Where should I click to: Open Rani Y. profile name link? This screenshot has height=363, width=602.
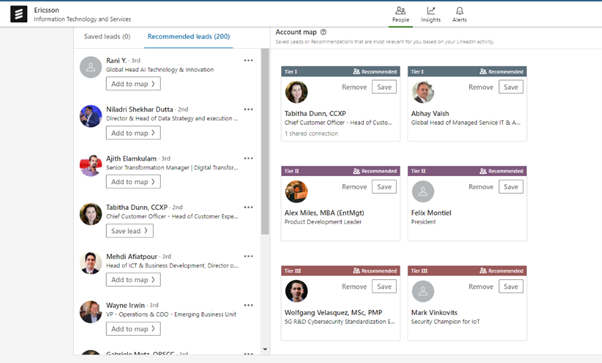(x=116, y=60)
